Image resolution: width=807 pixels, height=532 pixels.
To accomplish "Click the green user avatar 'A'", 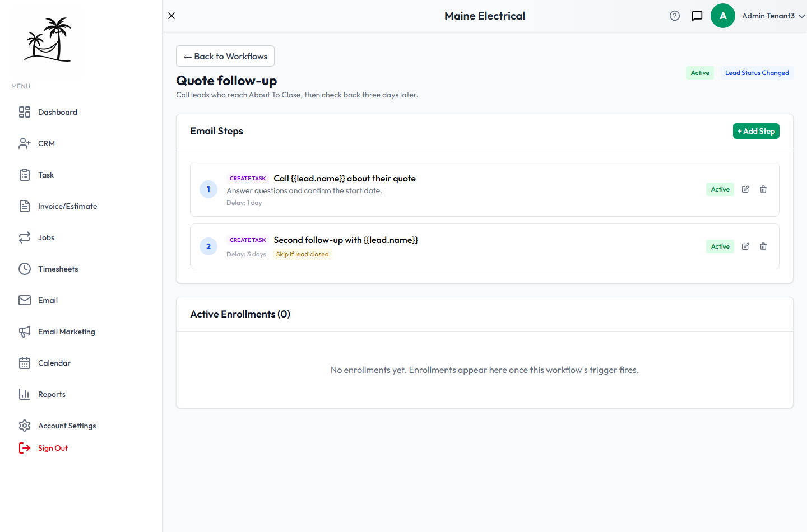I will [723, 16].
